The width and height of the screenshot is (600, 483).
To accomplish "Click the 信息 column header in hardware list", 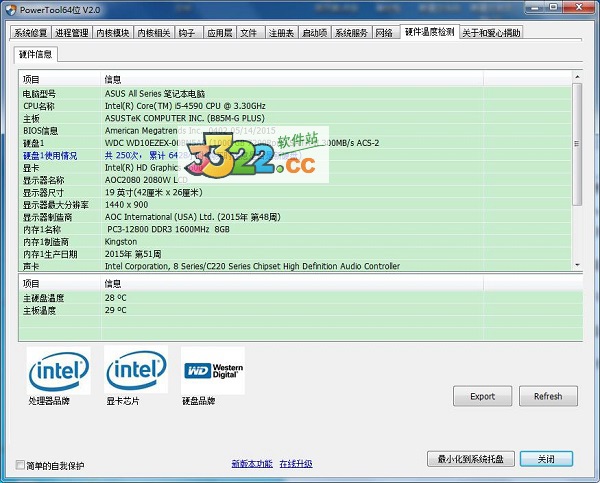I will coord(292,79).
